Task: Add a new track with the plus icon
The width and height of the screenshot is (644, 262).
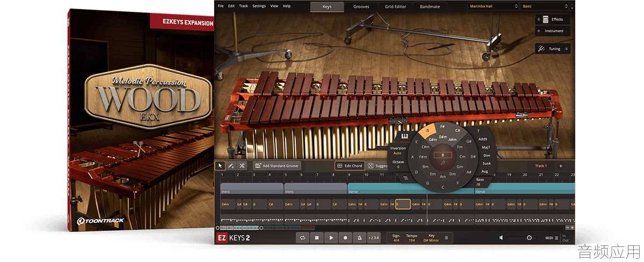Action: click(x=561, y=166)
